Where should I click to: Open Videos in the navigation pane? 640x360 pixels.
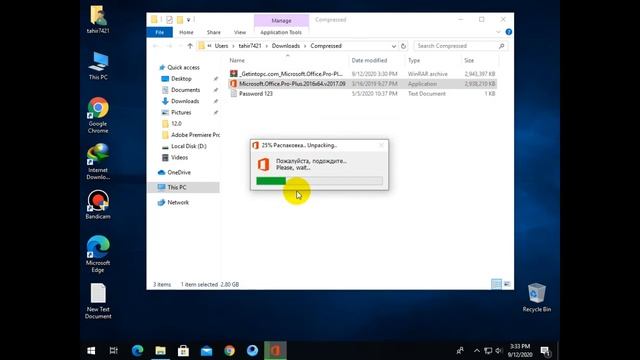179,157
